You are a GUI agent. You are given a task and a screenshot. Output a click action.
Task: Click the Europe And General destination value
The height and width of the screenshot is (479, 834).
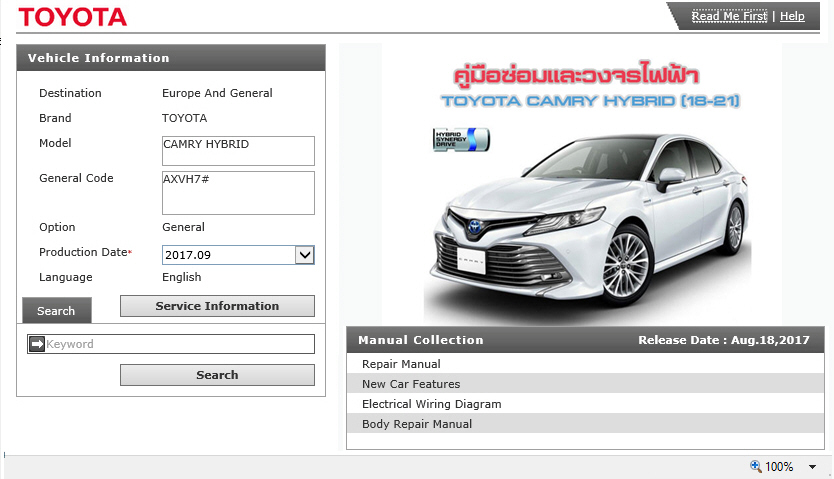217,93
